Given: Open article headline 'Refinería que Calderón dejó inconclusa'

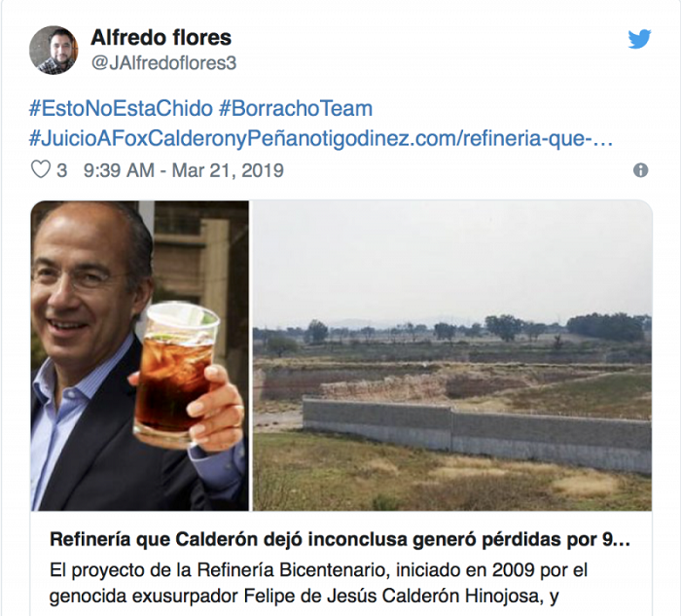Looking at the screenshot, I should [340, 539].
